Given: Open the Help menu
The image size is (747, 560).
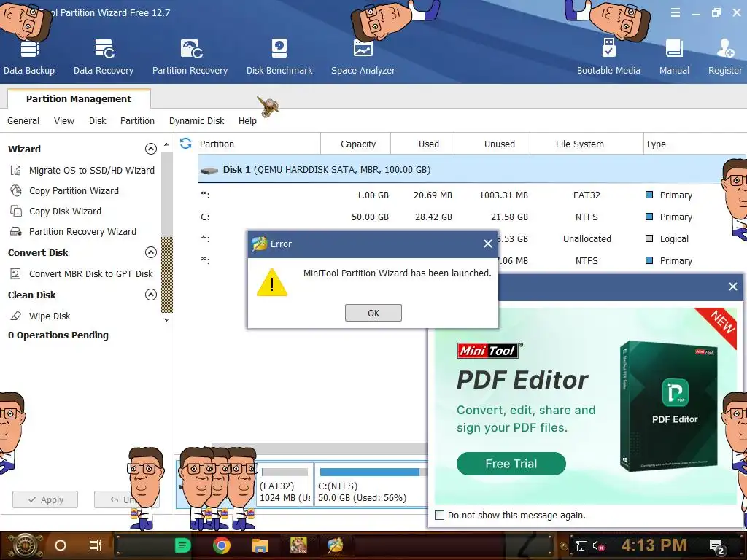Looking at the screenshot, I should [247, 120].
